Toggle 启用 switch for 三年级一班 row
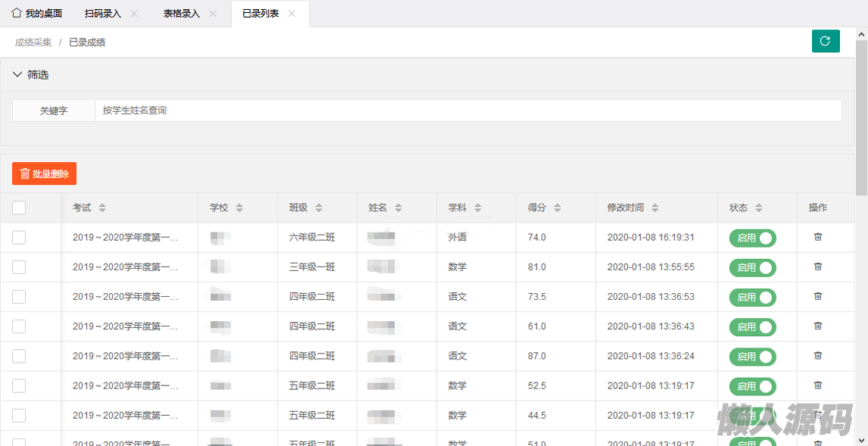868x446 pixels. pyautogui.click(x=752, y=268)
